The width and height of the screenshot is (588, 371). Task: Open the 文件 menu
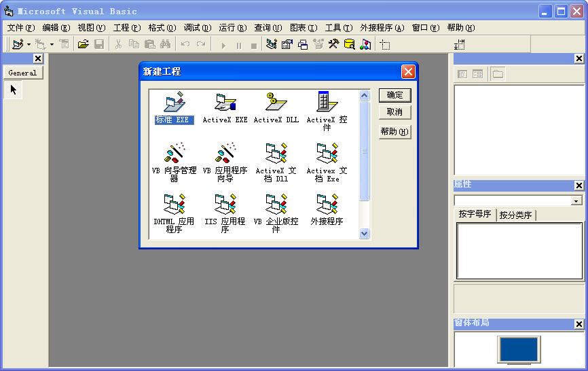click(20, 28)
